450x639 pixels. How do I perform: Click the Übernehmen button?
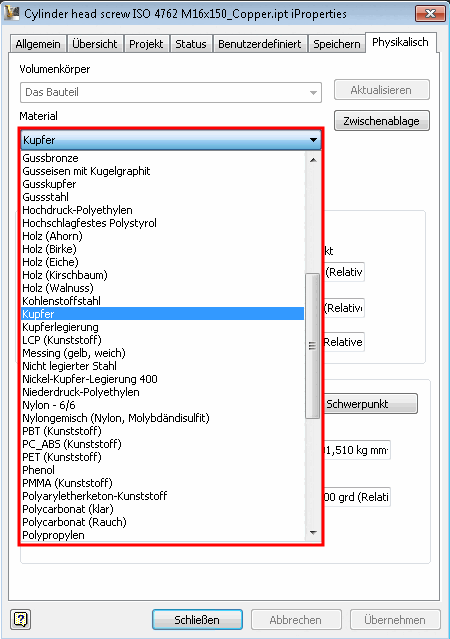[395, 619]
